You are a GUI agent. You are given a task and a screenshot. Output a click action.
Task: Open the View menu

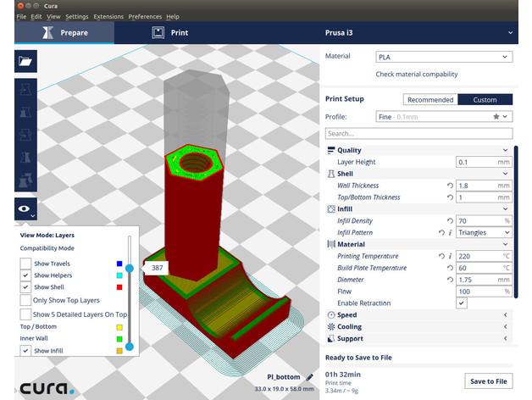[53, 17]
